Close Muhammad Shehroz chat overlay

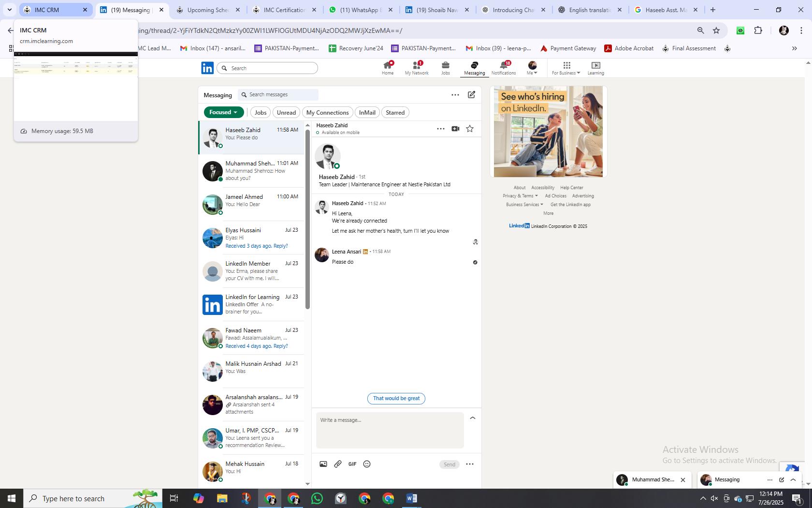683,480
